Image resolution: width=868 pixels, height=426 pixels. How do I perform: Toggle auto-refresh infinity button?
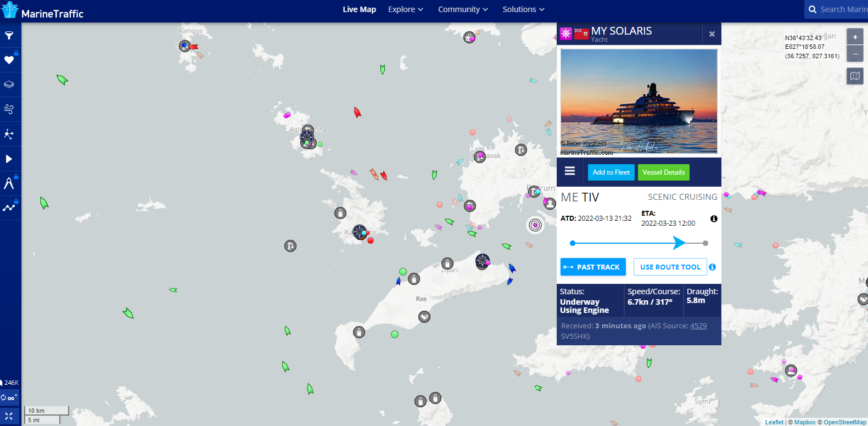(9, 397)
